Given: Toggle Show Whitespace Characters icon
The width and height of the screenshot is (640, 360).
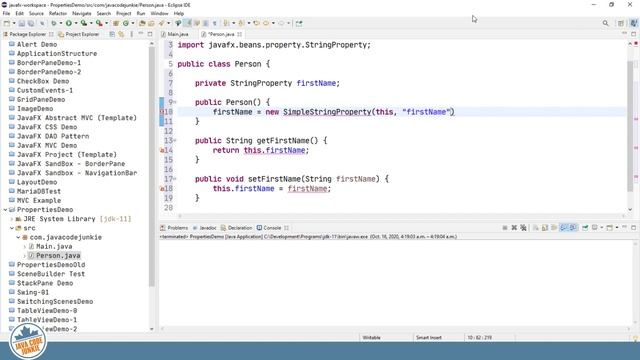Looking at the screenshot, I should click(x=214, y=23).
